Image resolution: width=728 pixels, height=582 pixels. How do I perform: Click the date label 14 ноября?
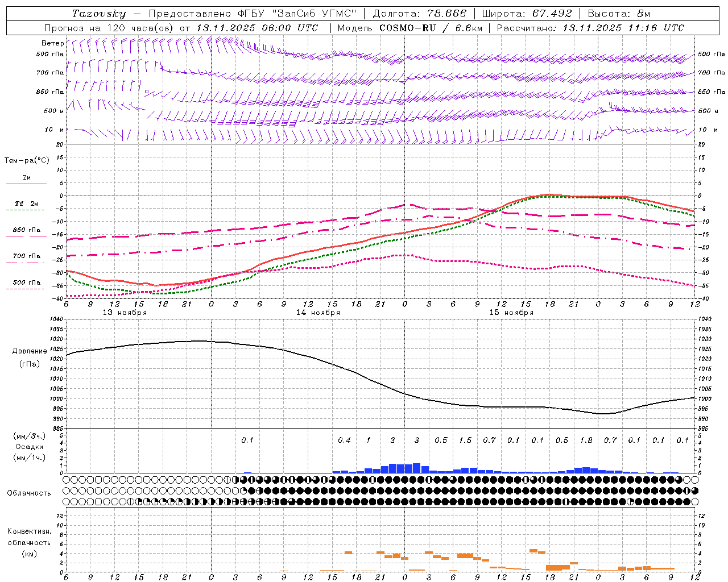tap(318, 313)
